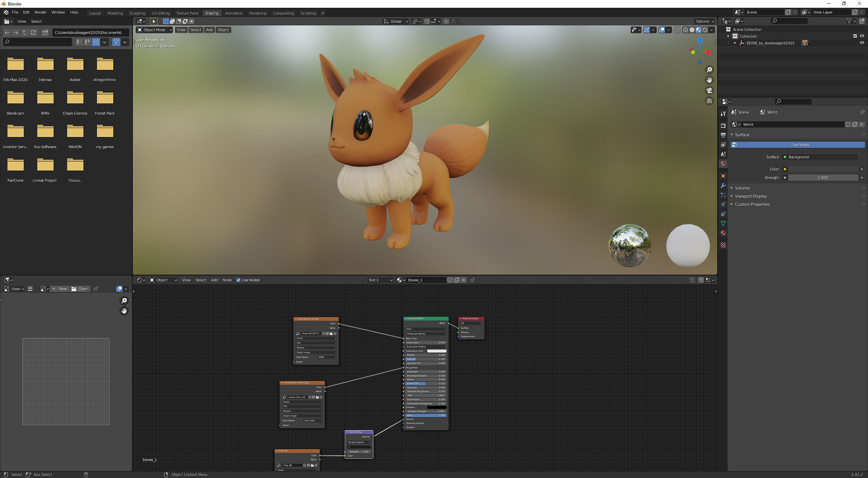Open the Output properties tab icon

tap(723, 135)
